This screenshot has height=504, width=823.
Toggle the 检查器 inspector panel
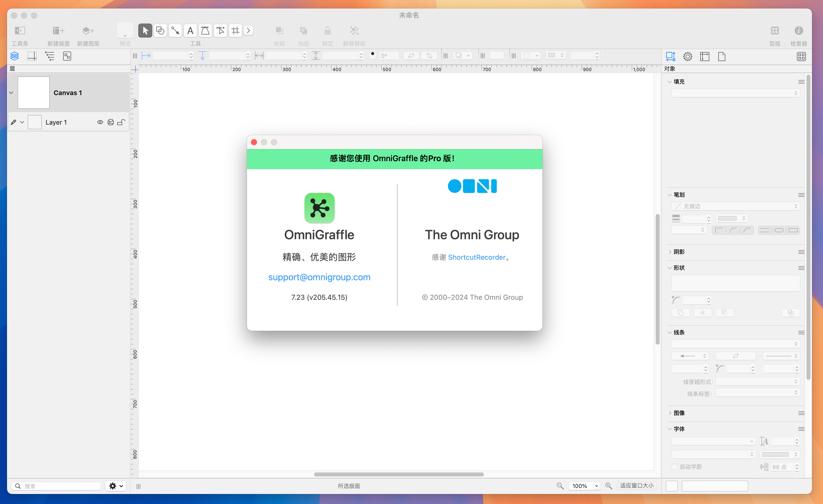pos(799,31)
